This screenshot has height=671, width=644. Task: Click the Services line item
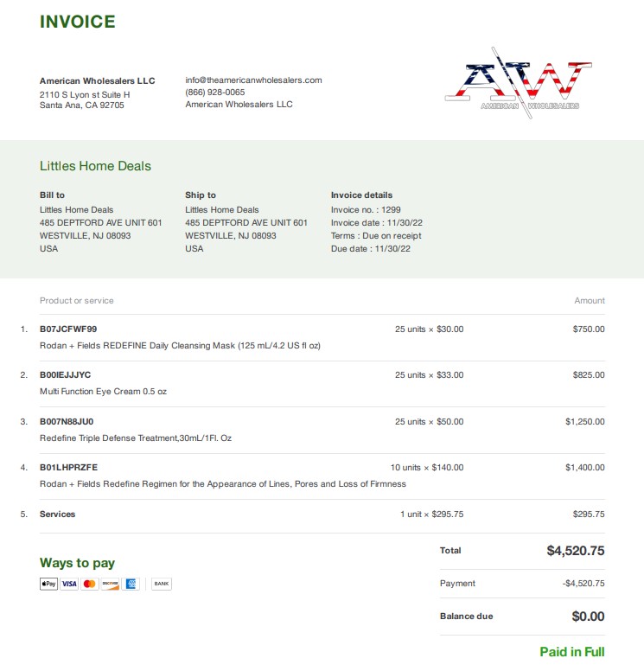[x=57, y=514]
